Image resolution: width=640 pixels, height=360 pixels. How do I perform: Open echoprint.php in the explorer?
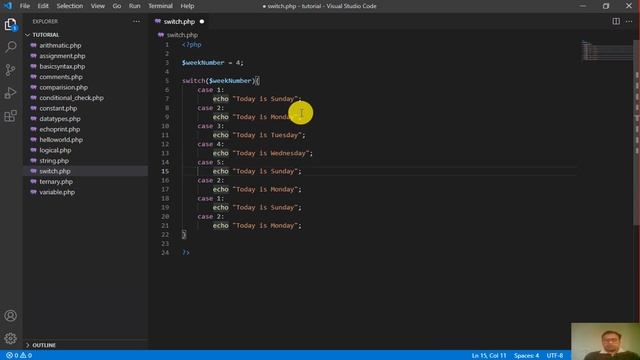point(60,129)
